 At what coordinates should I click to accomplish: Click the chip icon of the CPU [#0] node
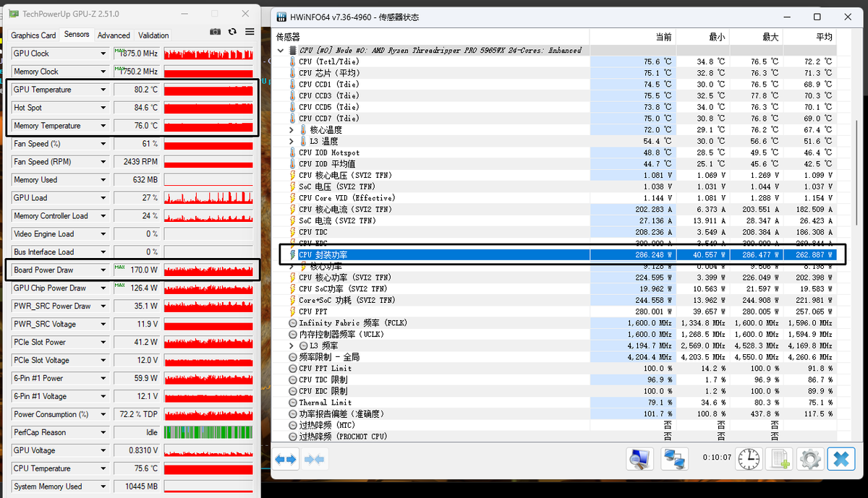coord(292,51)
